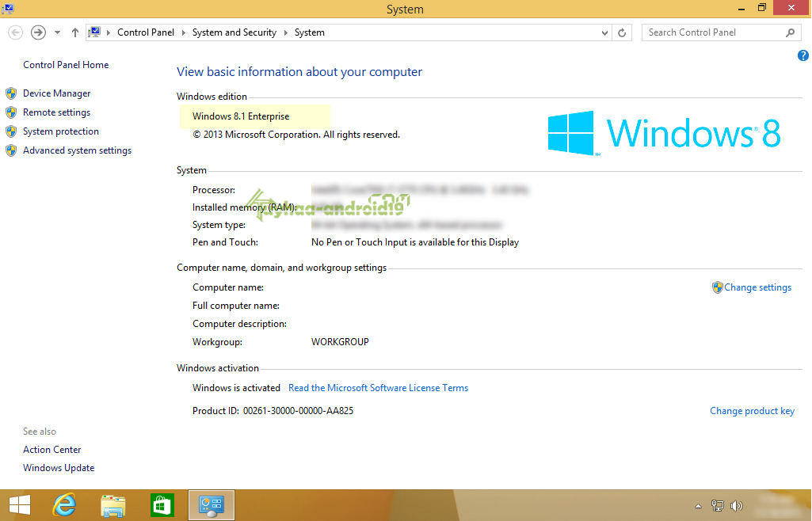Open Control Panel Home
812x521 pixels.
(66, 65)
